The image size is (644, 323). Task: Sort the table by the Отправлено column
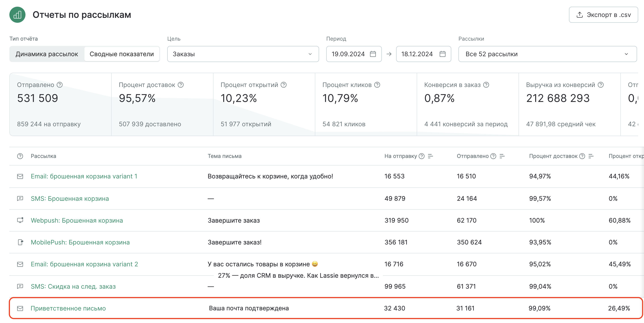click(x=502, y=156)
